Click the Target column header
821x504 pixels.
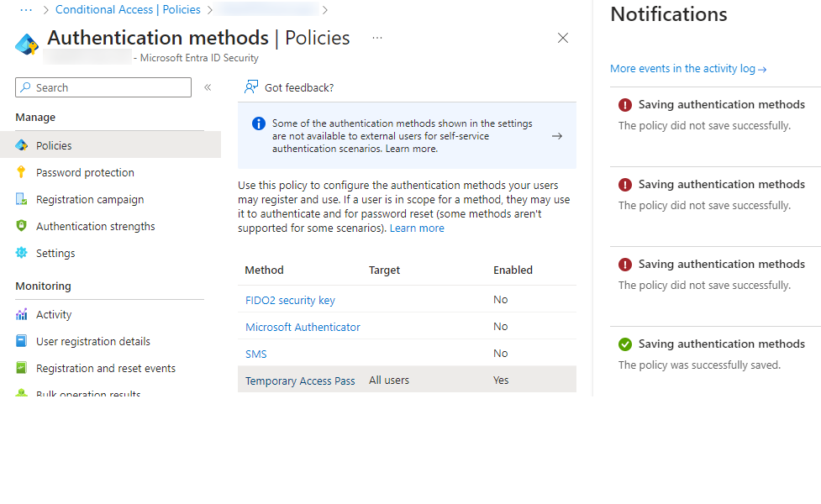(x=384, y=270)
